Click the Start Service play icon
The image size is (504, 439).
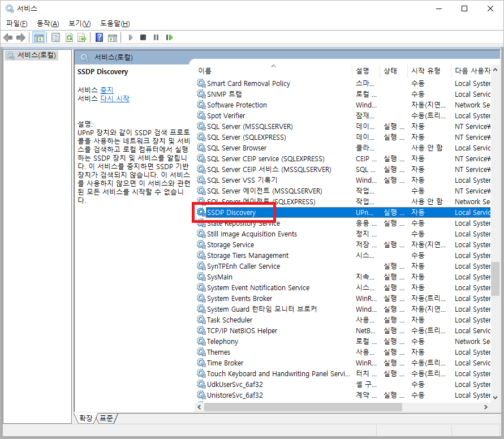coord(131,37)
